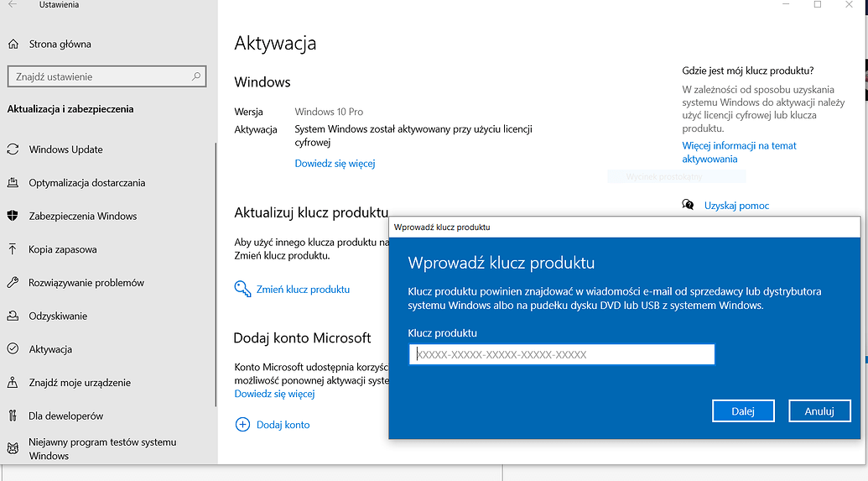
Task: Open Optymalizacja dostarczania settings page
Action: 87,182
